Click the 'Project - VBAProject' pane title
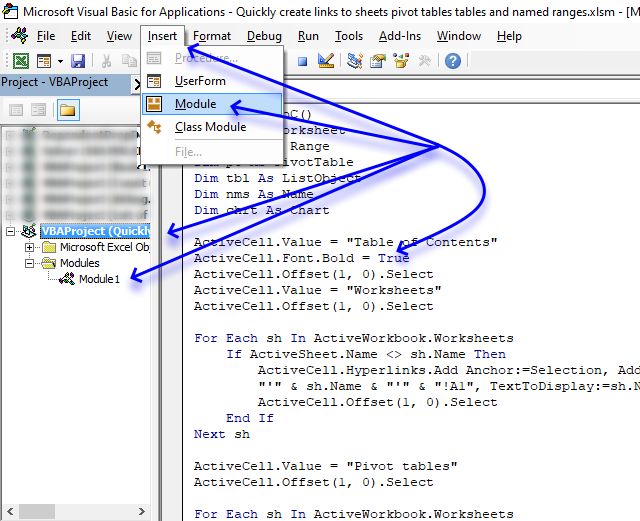 point(55,82)
